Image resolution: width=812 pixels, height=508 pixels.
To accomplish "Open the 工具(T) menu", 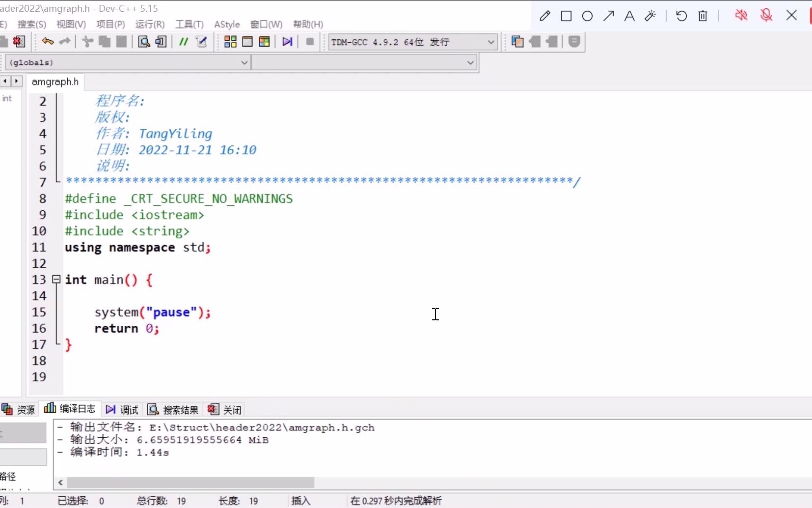I will pyautogui.click(x=189, y=24).
